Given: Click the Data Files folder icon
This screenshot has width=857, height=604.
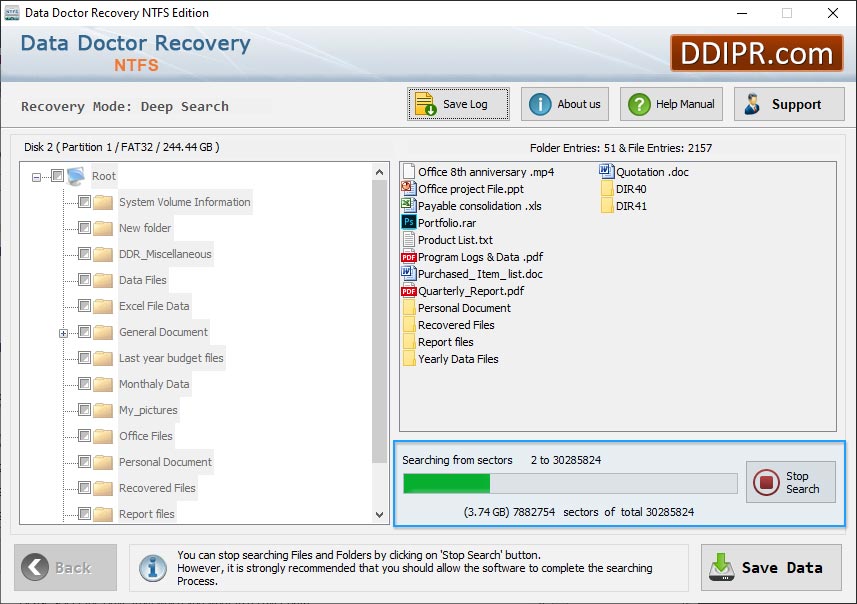Looking at the screenshot, I should coord(103,281).
